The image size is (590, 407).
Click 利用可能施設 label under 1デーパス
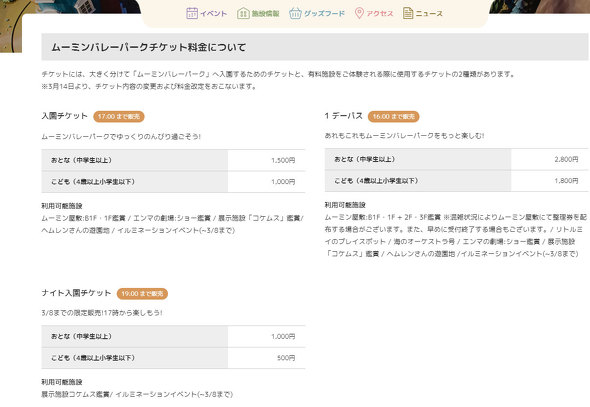(x=345, y=205)
